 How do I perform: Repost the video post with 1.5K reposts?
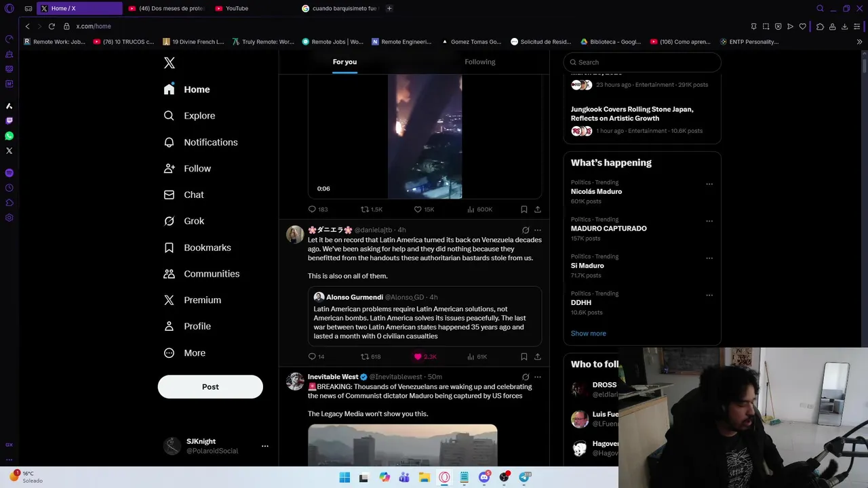tap(372, 209)
